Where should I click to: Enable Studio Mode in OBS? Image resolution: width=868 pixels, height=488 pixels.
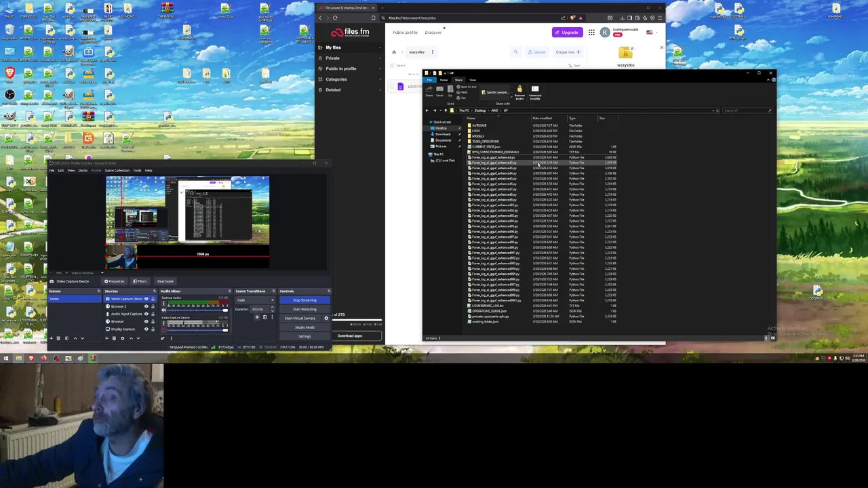(304, 327)
